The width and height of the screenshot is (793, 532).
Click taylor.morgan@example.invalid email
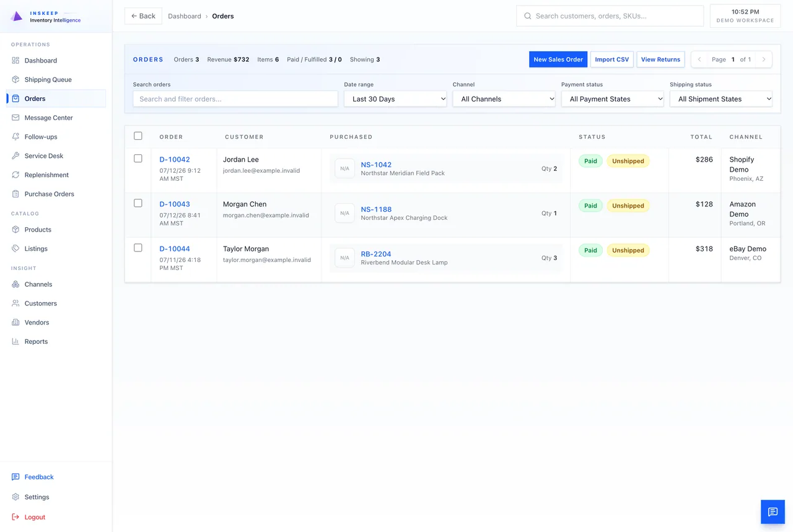[267, 260]
